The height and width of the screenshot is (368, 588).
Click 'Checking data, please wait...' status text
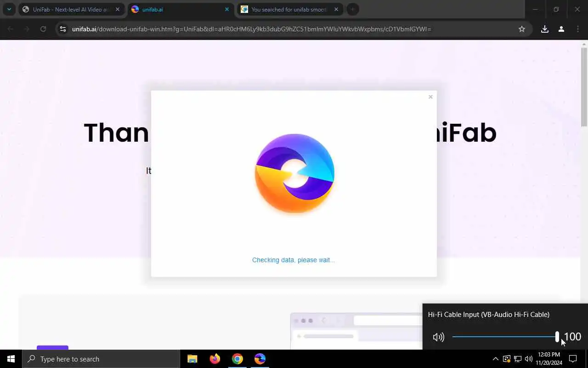pyautogui.click(x=294, y=260)
